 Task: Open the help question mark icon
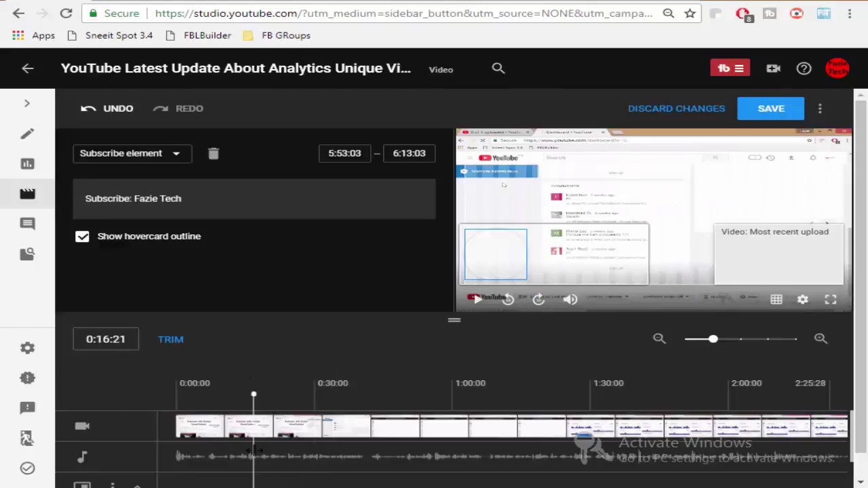(x=804, y=68)
